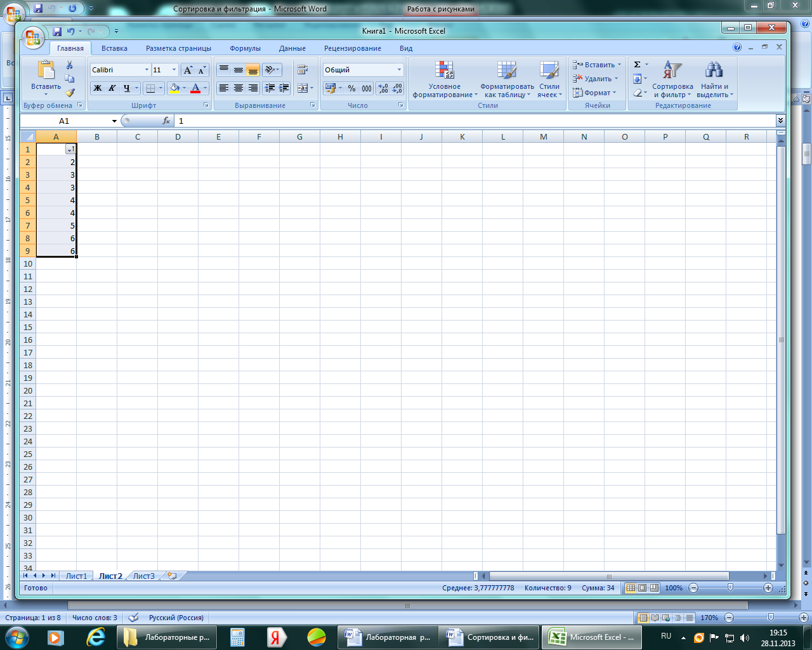Open the Рецензирование ribbon tab
Screen dimensions: 812x650
[353, 48]
